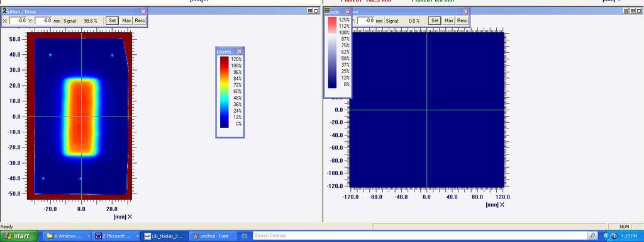Click the Set button in right dose panel
Screen dimensions: 644x242
click(434, 21)
